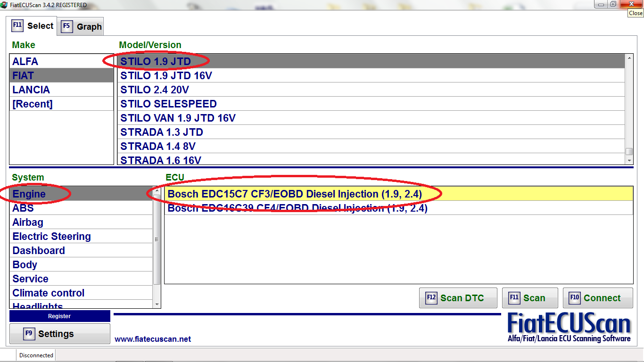Select STILO VAN 1.9 JTD 16V
This screenshot has width=644, height=362.
(372, 118)
